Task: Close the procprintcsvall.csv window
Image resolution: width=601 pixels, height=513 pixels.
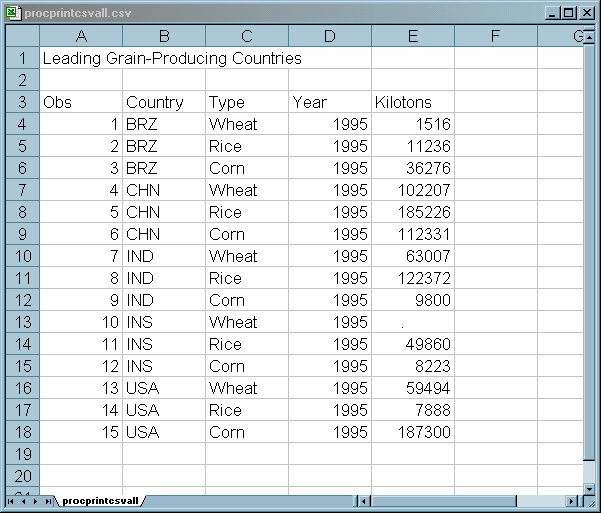Action: coord(587,13)
